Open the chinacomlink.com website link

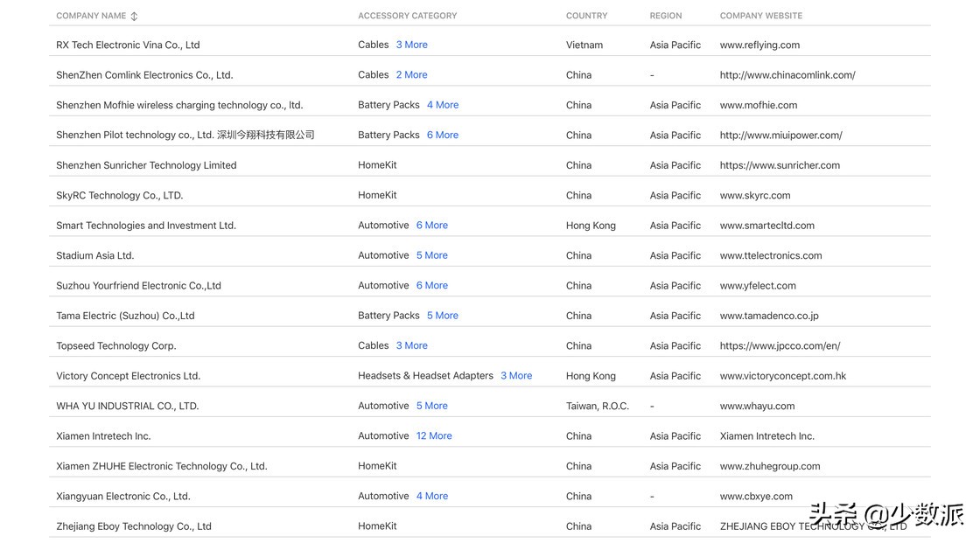(x=787, y=75)
